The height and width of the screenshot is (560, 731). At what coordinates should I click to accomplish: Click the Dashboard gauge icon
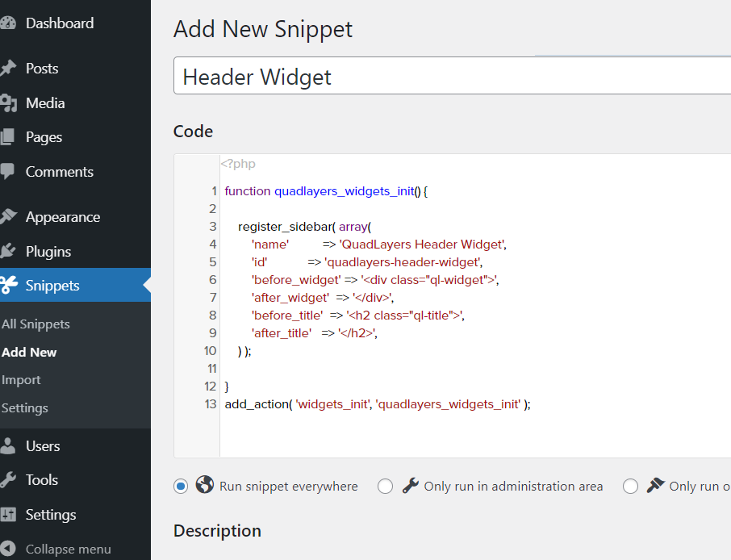pos(8,23)
